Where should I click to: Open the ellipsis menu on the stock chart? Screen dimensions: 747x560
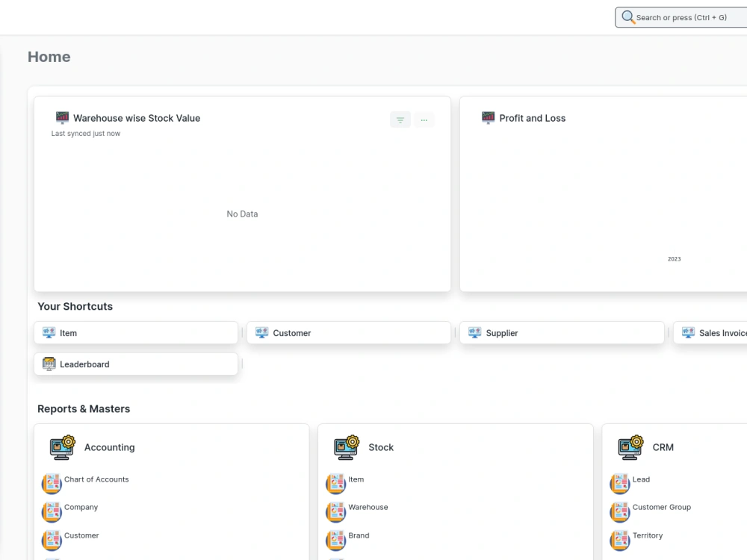click(424, 119)
